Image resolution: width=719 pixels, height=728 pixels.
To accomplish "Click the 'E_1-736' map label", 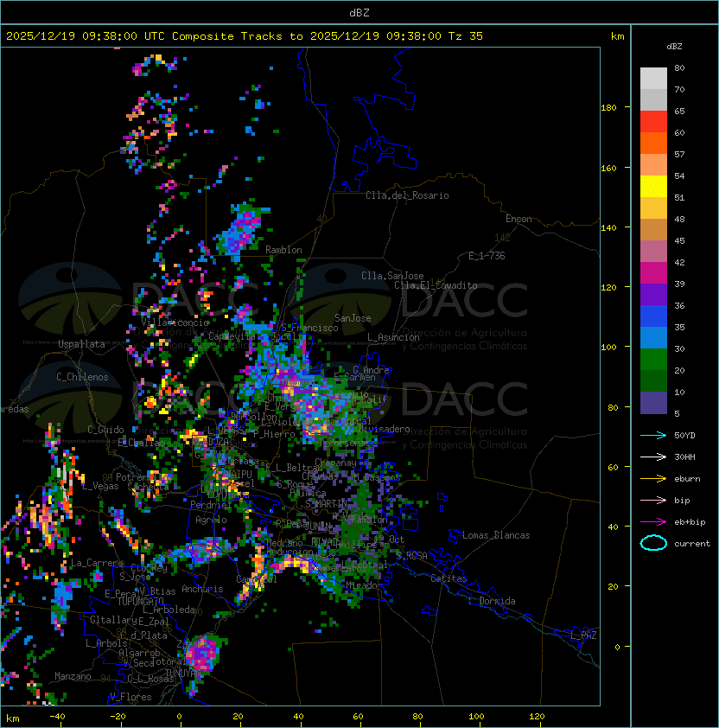I will pos(487,256).
